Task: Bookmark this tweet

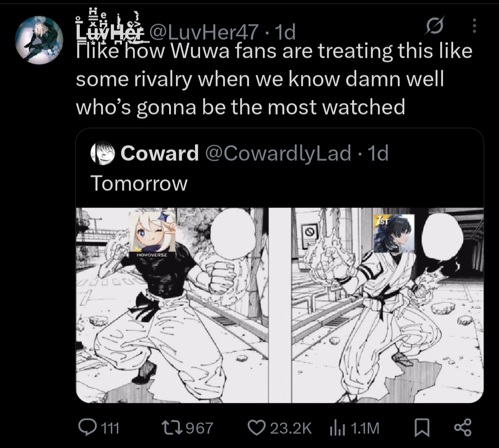Action: pyautogui.click(x=422, y=428)
